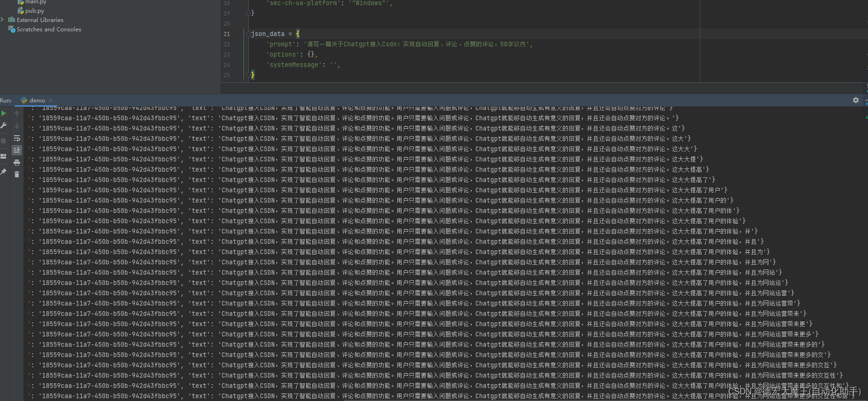
Task: Click json_data variable name on line 21
Action: pyautogui.click(x=268, y=34)
